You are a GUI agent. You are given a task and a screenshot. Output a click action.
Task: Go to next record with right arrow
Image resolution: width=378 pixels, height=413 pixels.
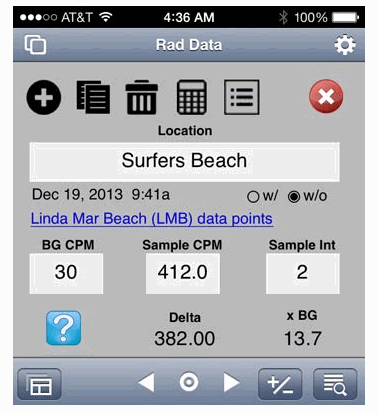click(231, 382)
